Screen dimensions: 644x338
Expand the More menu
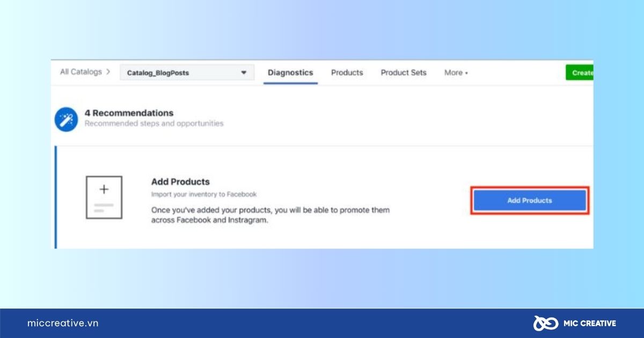pos(456,73)
